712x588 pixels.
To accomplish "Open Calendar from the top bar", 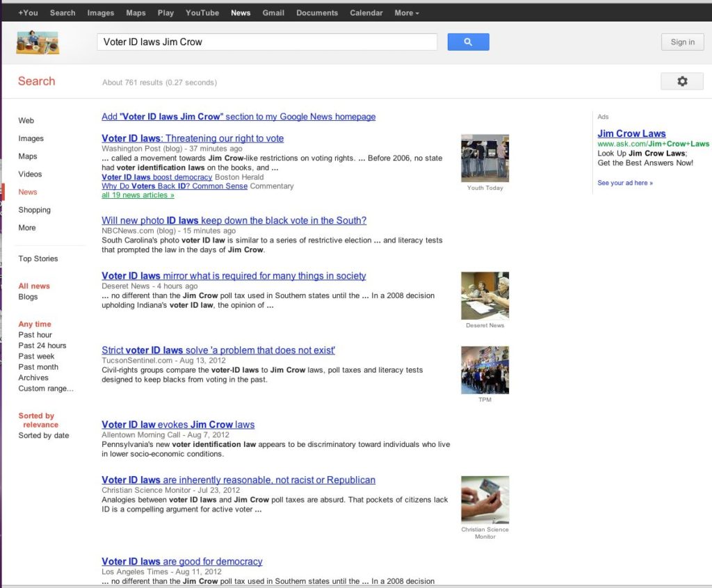I will coord(366,13).
